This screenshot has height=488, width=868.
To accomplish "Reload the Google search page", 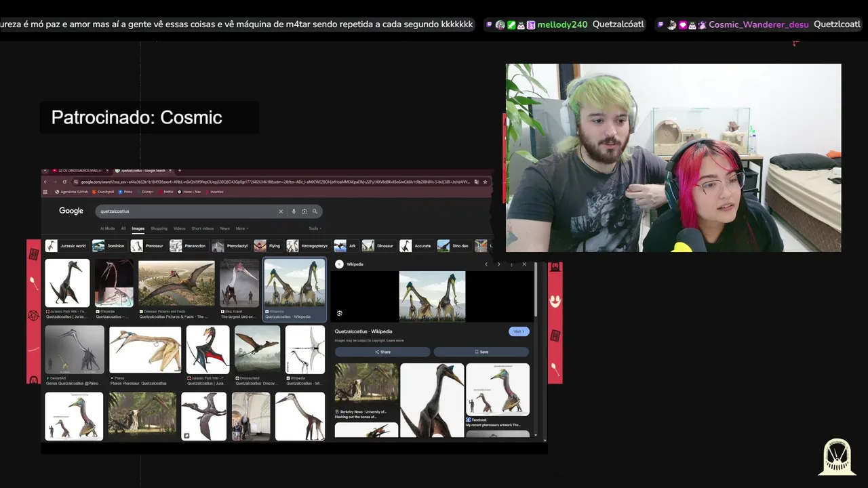I will click(x=64, y=182).
